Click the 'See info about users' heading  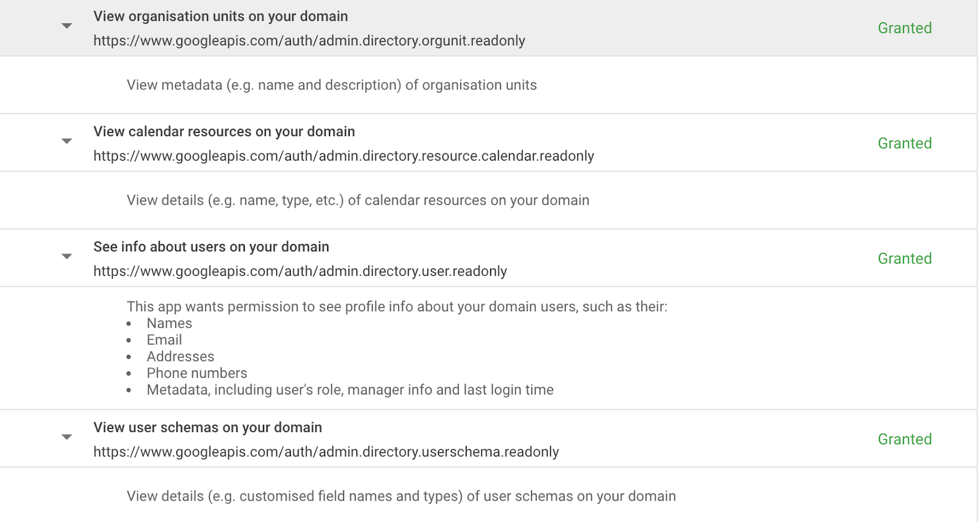click(x=211, y=247)
